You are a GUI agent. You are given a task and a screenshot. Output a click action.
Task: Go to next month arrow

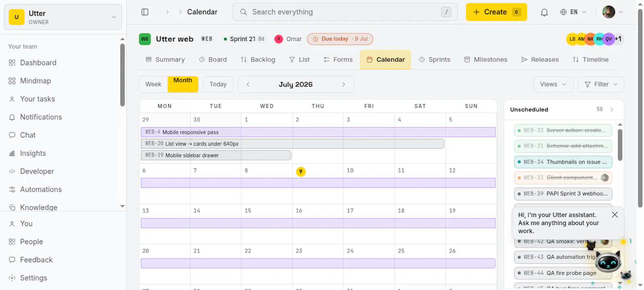(x=343, y=84)
